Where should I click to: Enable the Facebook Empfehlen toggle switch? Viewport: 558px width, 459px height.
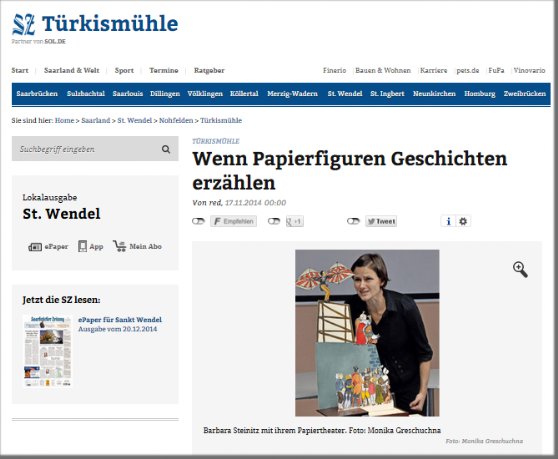[198, 221]
